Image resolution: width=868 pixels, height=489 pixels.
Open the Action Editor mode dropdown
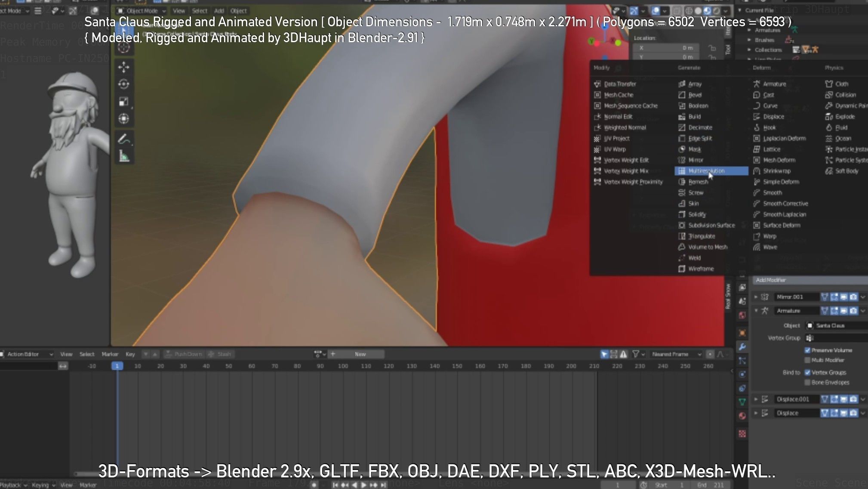pyautogui.click(x=27, y=354)
